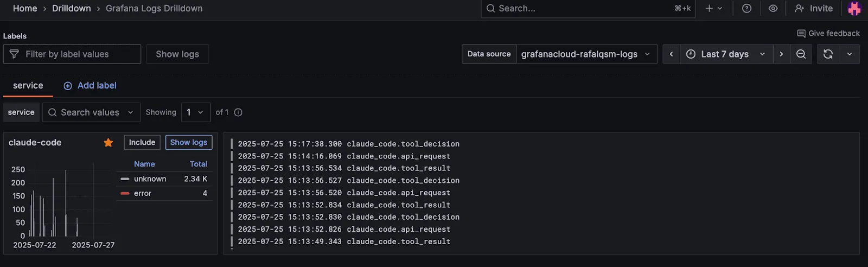Open log line 15:14:16.069 api_request
Viewport: 868px width, 267px height.
click(344, 156)
